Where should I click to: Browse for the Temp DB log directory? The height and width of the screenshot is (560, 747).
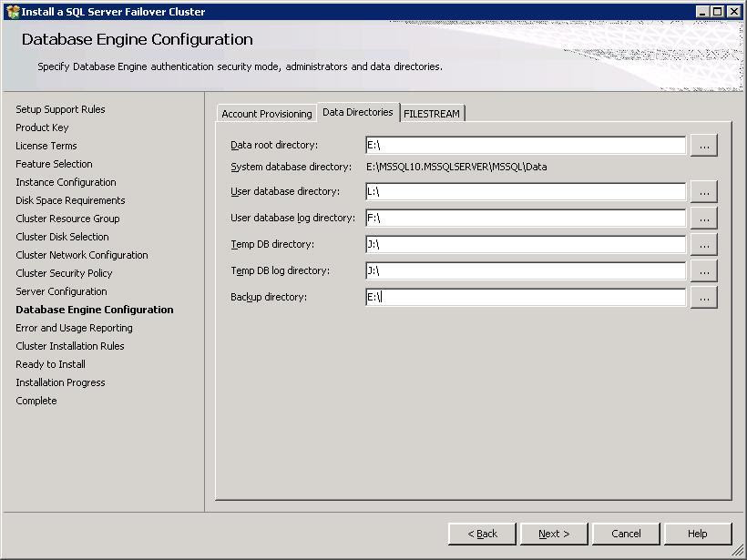pyautogui.click(x=704, y=271)
